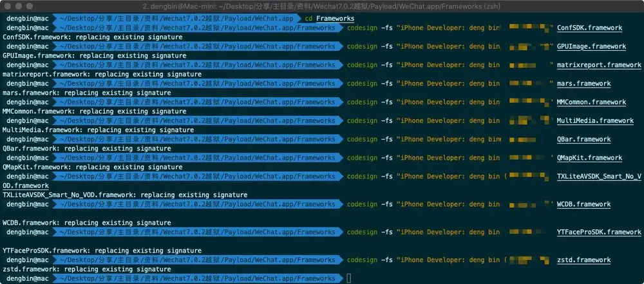Click output 'zstd.framework: replacing existing signature'
644x284 pixels.
(x=87, y=269)
